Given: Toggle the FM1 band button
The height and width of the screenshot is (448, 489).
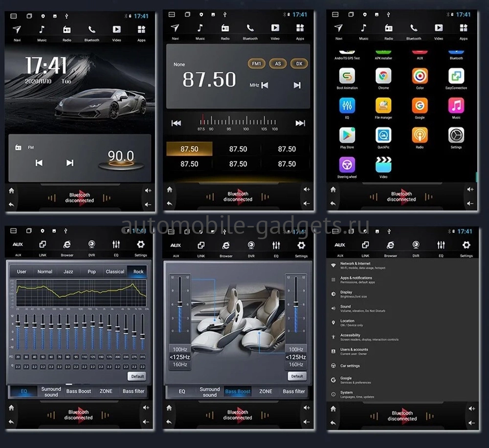Looking at the screenshot, I should click(x=257, y=64).
